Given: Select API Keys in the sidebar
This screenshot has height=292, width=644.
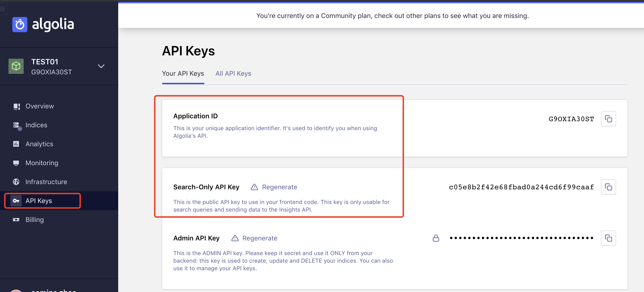Looking at the screenshot, I should point(39,201).
